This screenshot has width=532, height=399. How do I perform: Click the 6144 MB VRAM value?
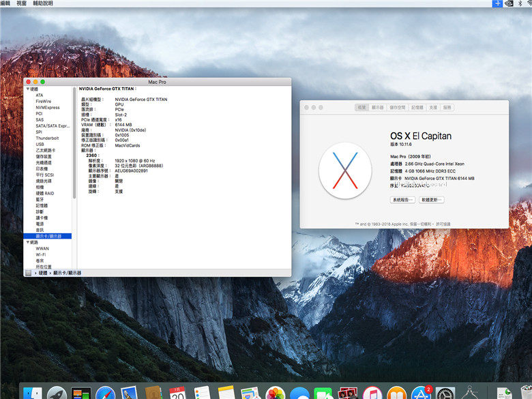pos(123,125)
